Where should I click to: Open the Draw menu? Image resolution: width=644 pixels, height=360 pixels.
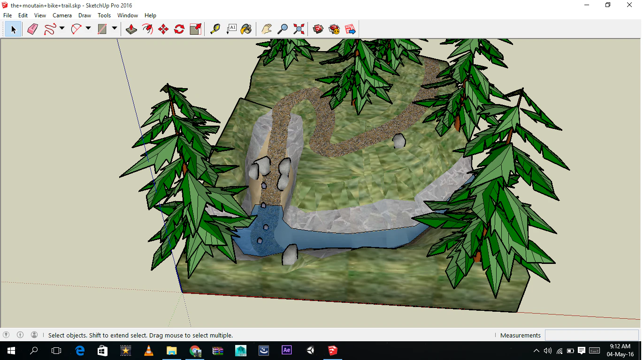84,15
